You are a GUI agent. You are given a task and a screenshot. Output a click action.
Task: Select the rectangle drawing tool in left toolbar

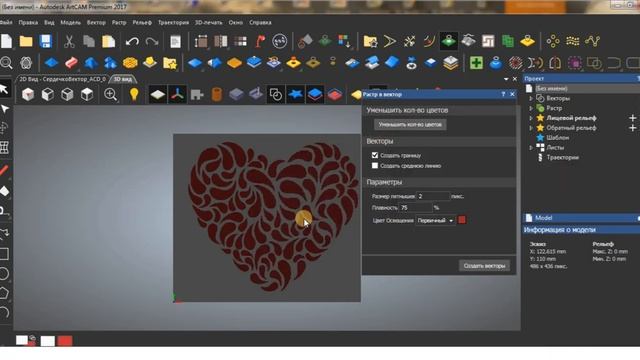[x=4, y=254]
